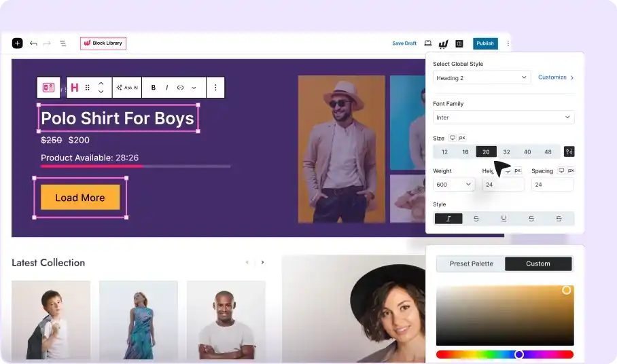
Task: Open the Inter font family dropdown
Action: (503, 117)
